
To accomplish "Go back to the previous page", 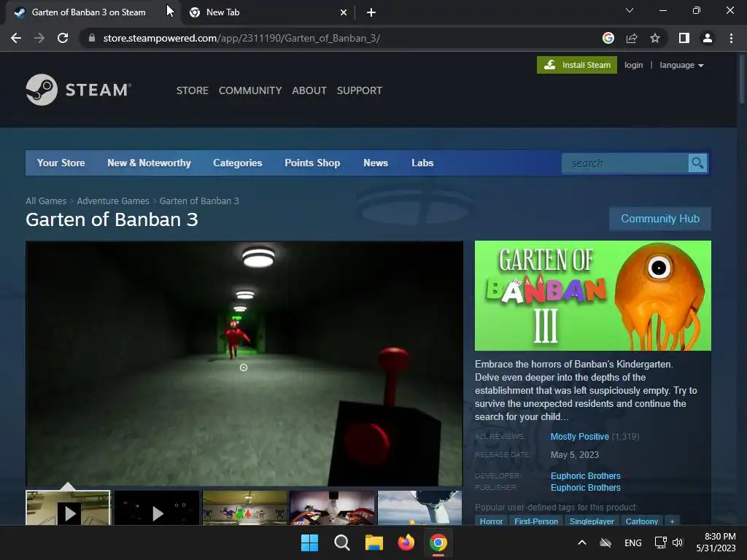I will [16, 38].
